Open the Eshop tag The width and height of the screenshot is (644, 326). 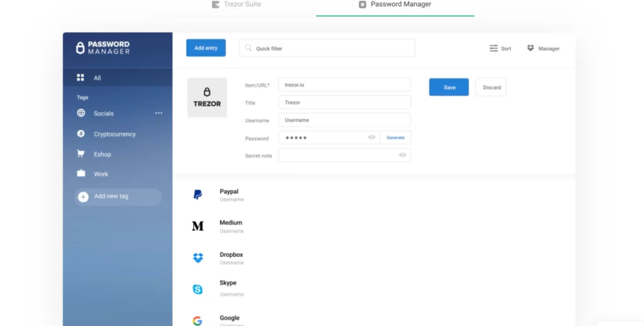tap(103, 154)
